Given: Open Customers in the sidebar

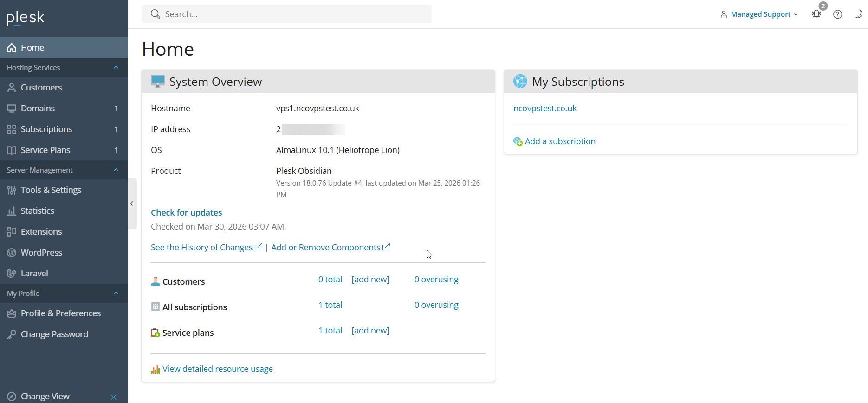Looking at the screenshot, I should click(x=64, y=88).
